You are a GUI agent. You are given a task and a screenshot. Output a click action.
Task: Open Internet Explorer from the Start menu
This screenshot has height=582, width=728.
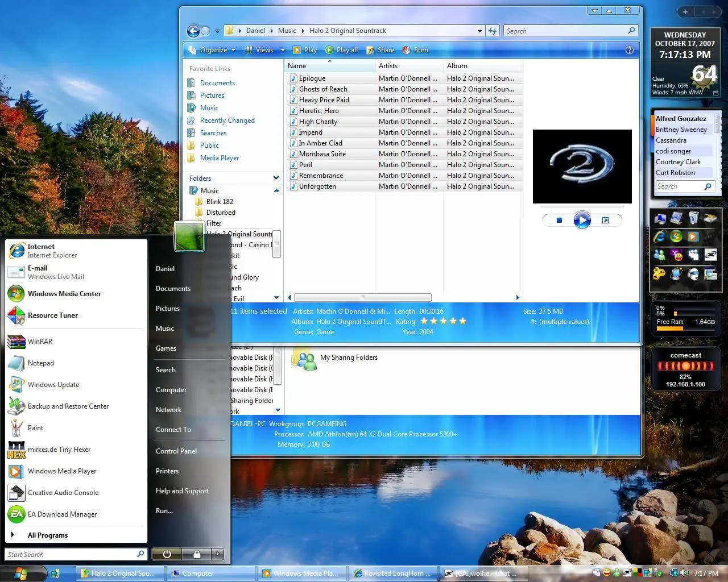coord(76,251)
